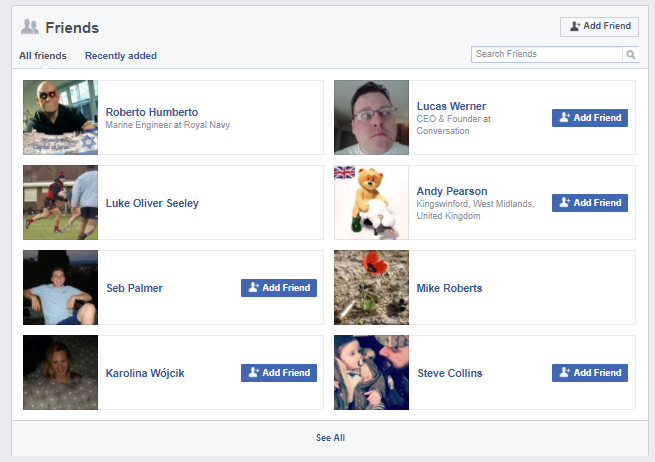655x462 pixels.
Task: Open the Karolina Wójcik name link
Action: [x=145, y=373]
